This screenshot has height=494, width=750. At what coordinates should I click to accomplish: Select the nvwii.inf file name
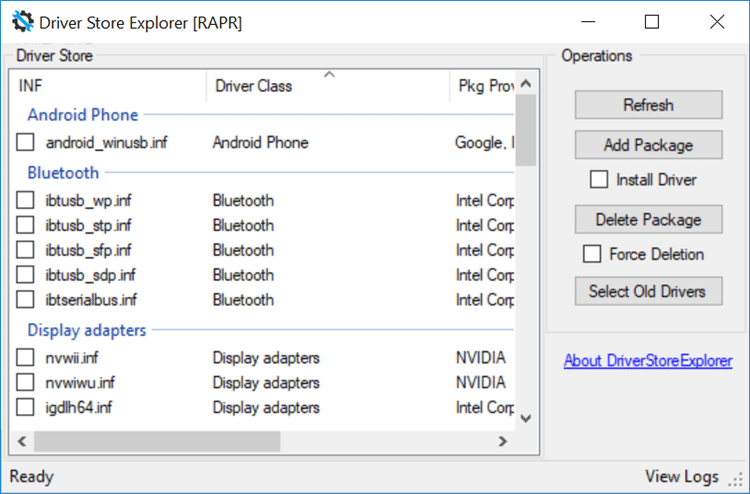point(72,358)
